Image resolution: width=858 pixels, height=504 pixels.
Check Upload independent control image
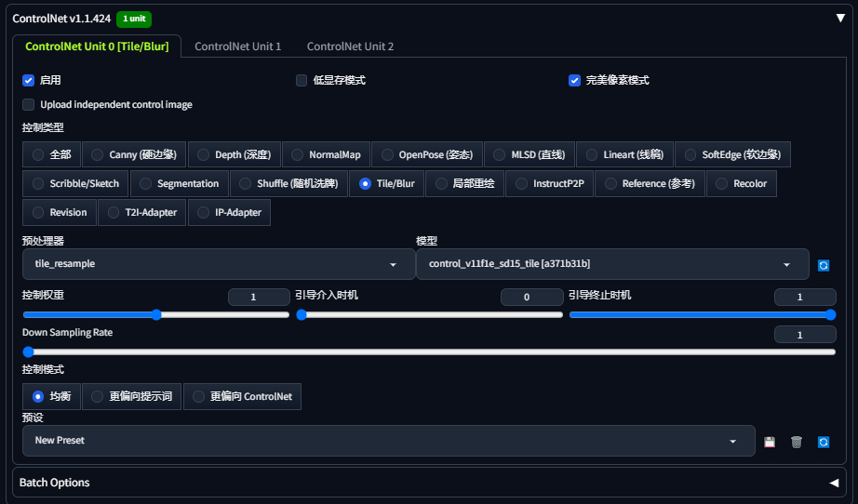pyautogui.click(x=29, y=104)
